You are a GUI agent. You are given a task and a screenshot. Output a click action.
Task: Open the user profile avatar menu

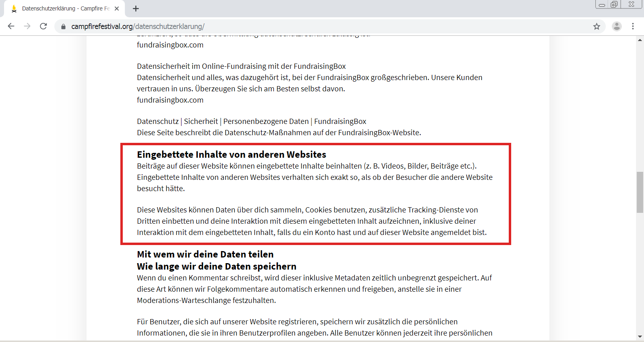coord(617,27)
